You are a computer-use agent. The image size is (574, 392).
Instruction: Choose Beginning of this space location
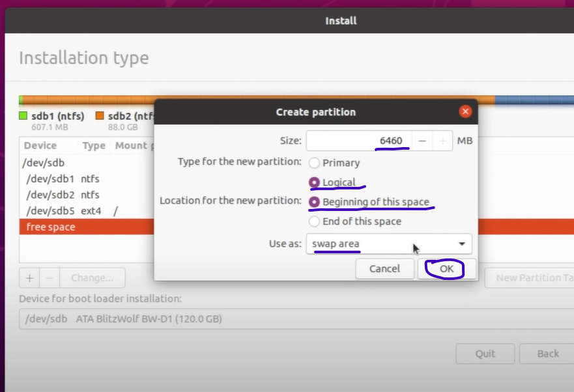pyautogui.click(x=315, y=202)
